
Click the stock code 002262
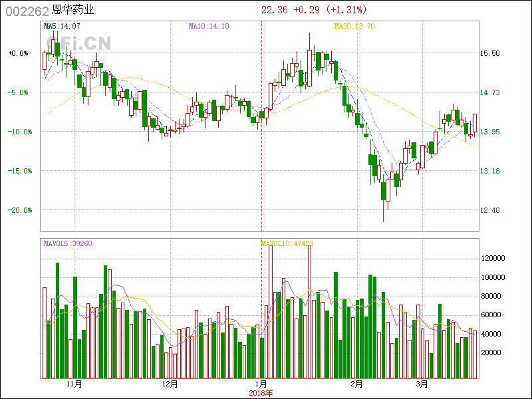(27, 10)
